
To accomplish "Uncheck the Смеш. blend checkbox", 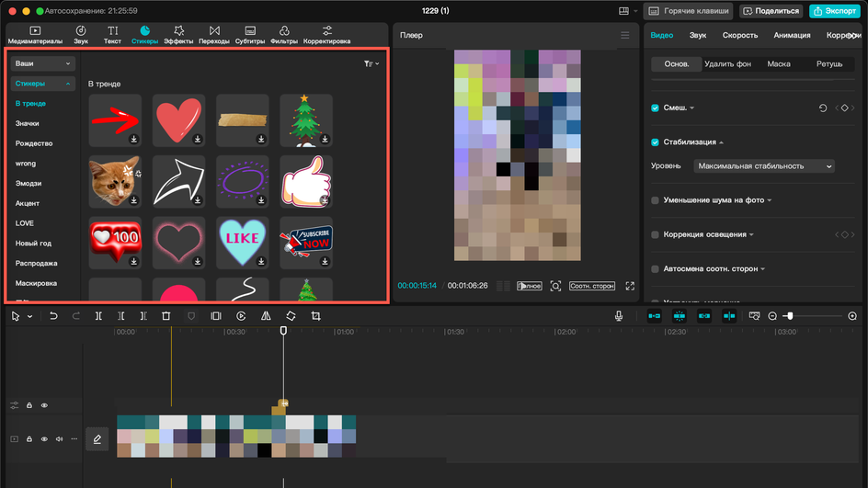I will click(655, 108).
